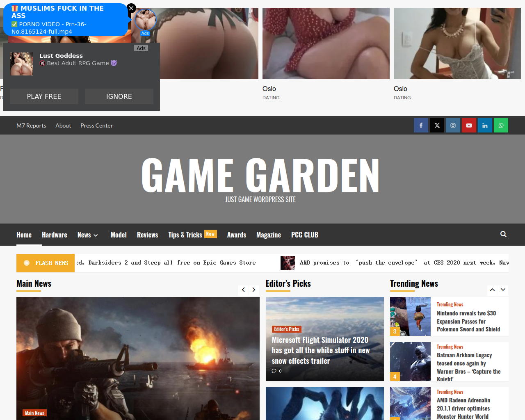Open the Magazine menu item
Viewport: 525px width, 420px height.
pyautogui.click(x=269, y=235)
